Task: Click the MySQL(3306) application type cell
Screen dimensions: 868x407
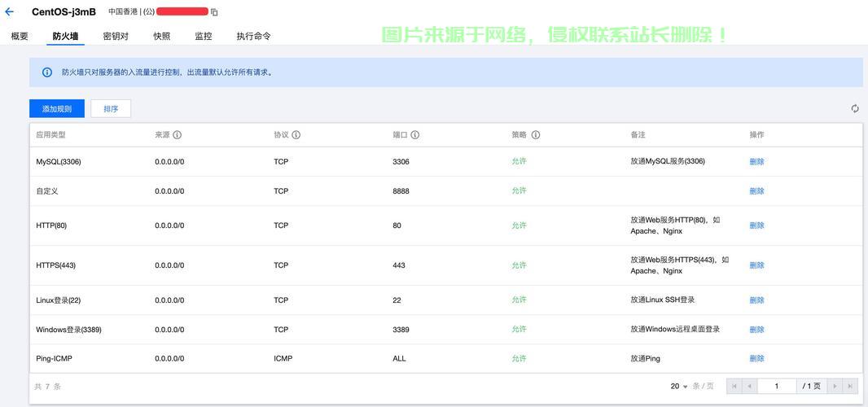Action: 59,162
